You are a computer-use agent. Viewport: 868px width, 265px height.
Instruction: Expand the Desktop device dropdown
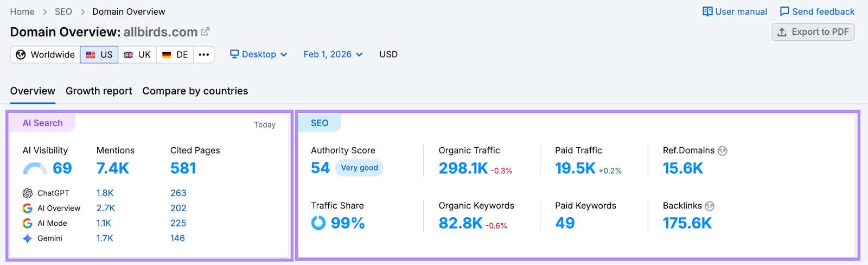[x=258, y=54]
